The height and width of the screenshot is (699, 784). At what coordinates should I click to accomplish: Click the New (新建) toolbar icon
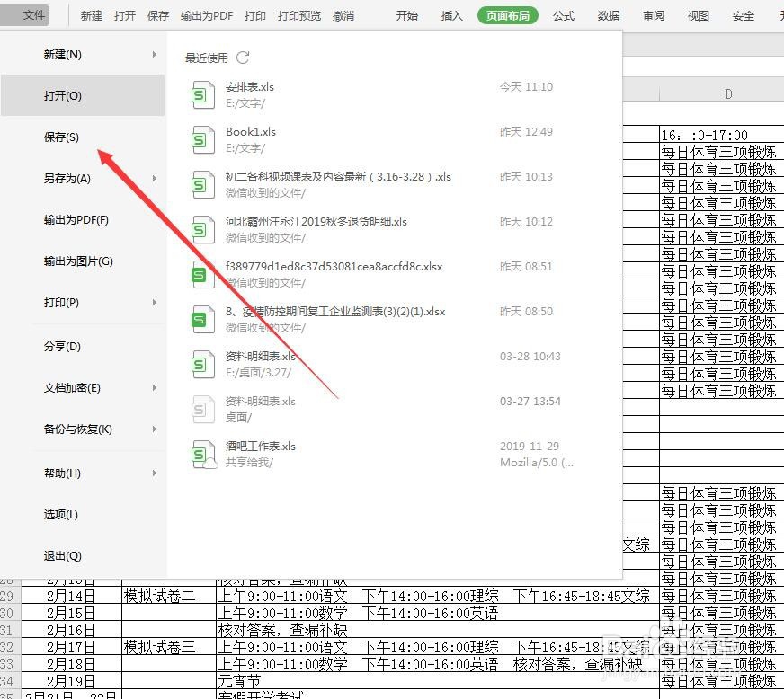(91, 14)
